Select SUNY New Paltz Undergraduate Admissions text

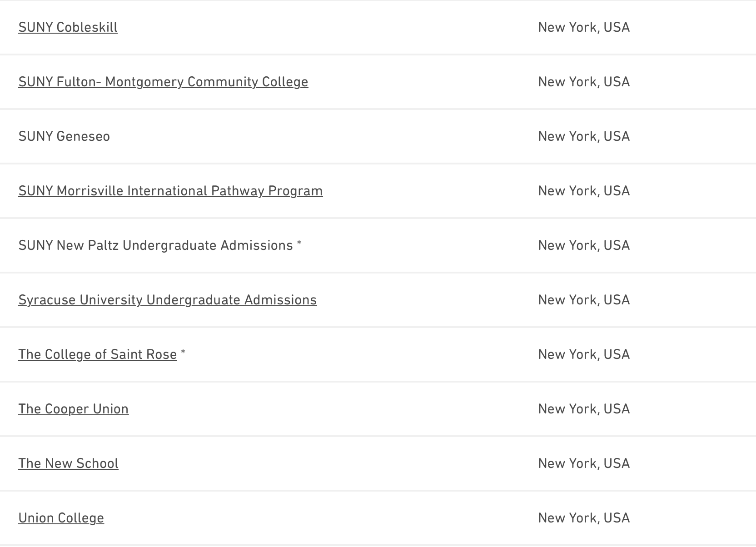155,245
